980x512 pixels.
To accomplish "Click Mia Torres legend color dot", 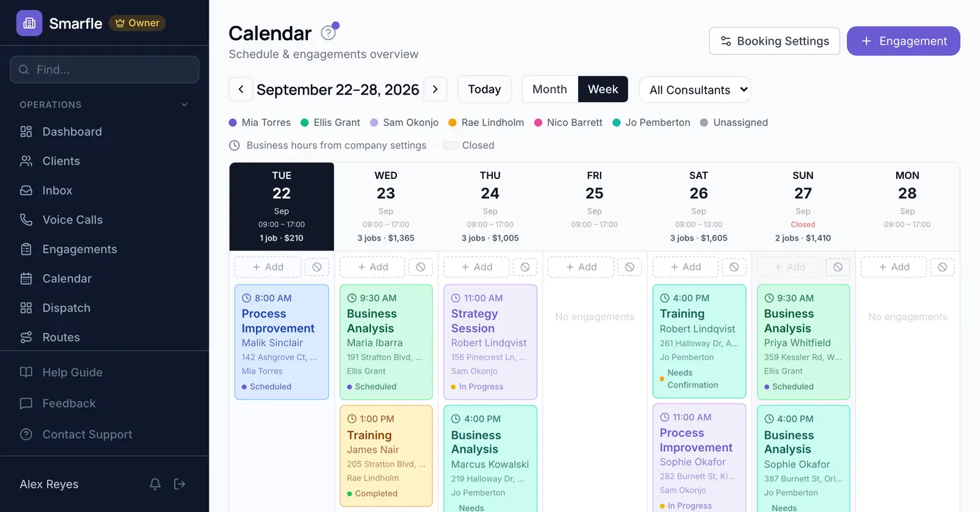I will (233, 122).
